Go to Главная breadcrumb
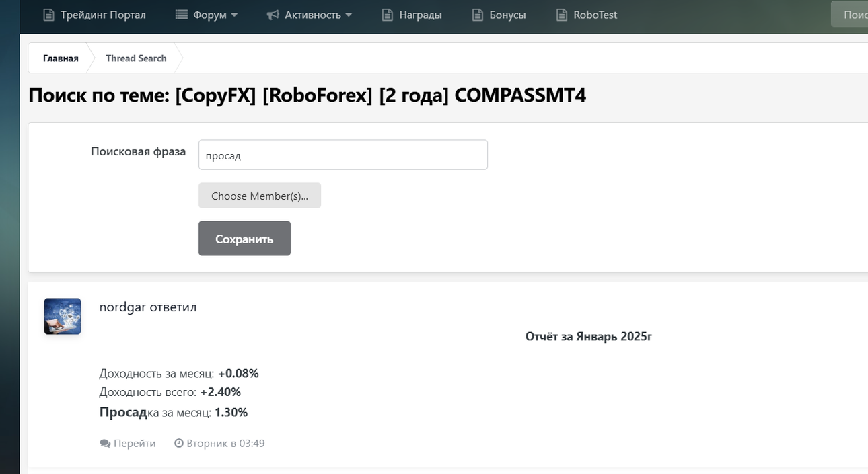The image size is (868, 474). (61, 58)
